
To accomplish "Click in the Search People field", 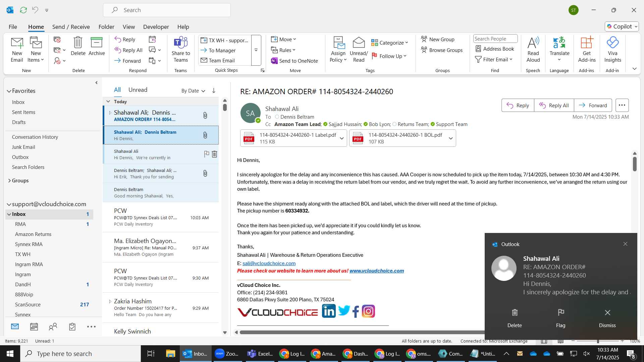I will point(495,39).
